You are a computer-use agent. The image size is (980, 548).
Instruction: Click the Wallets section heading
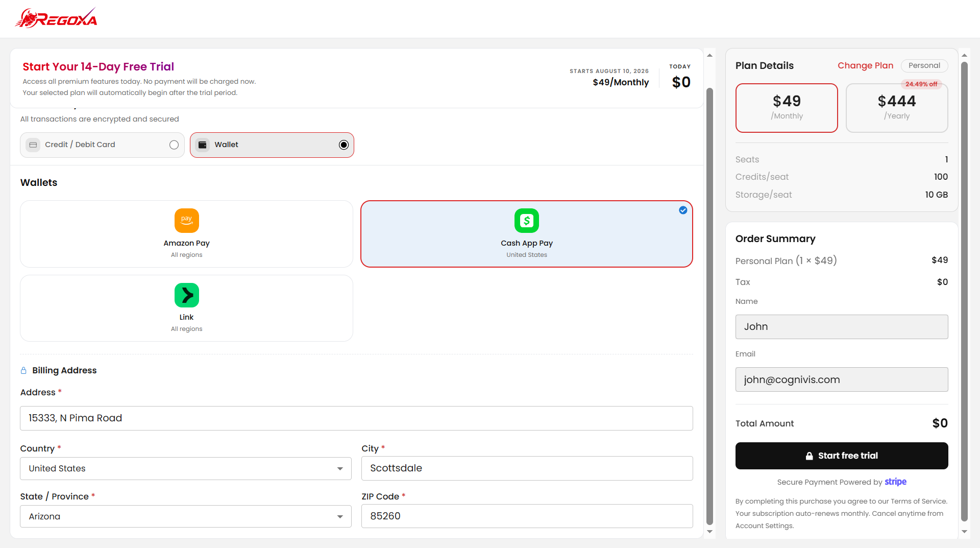pyautogui.click(x=39, y=182)
